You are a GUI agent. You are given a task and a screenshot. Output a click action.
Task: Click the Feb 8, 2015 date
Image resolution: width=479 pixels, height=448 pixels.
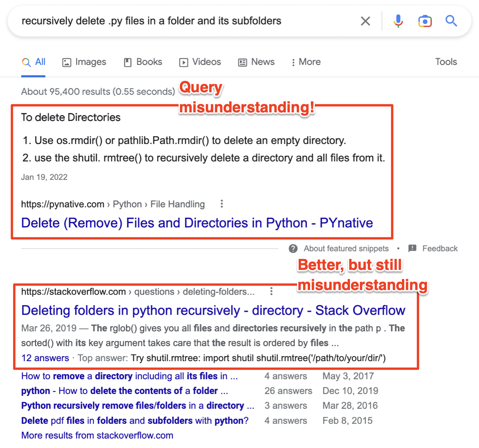[347, 421]
